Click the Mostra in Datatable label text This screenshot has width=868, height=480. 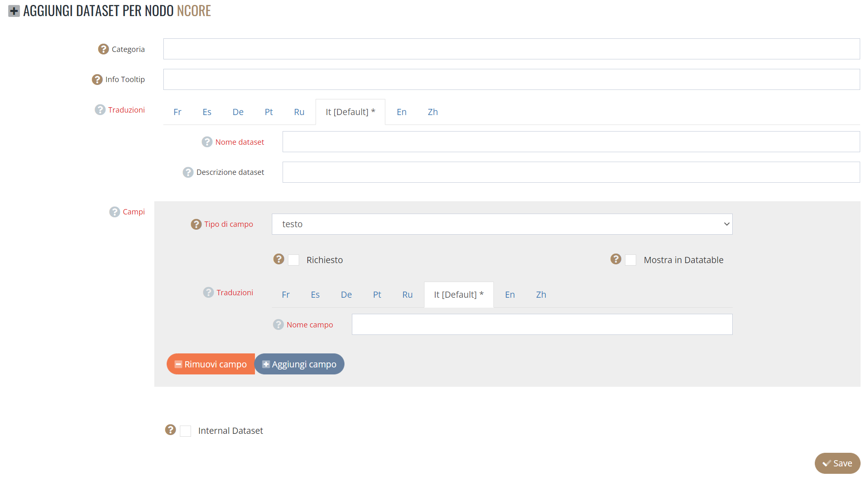[x=684, y=260]
